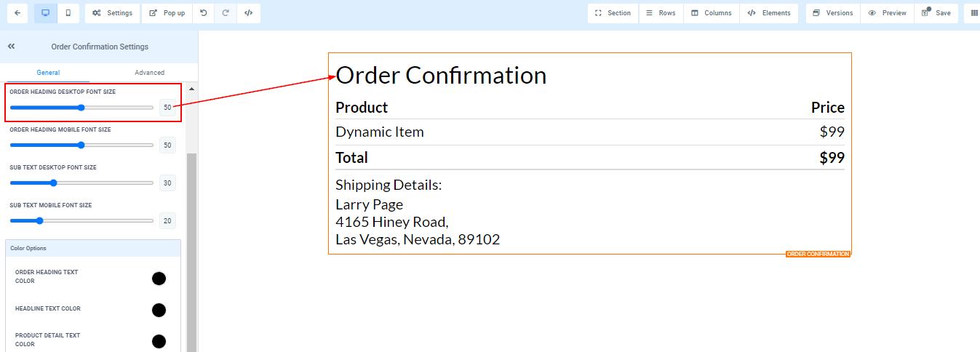Click the Preview button
Image resolution: width=980 pixels, height=352 pixels.
887,13
